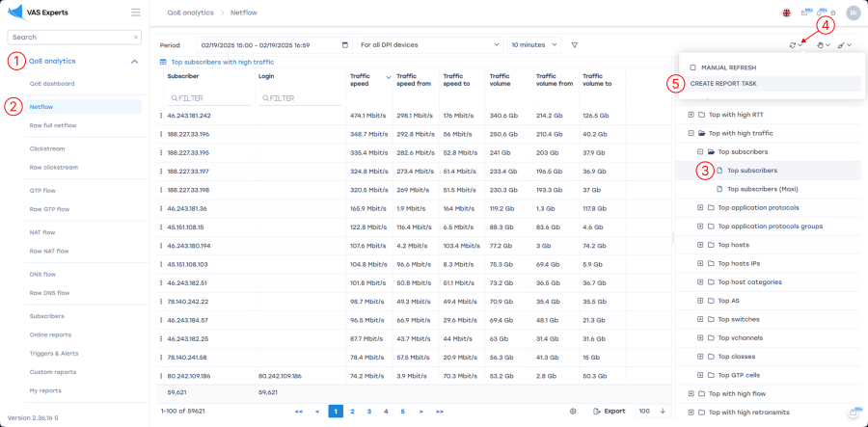
Task: Click the hamburger menu icon in sidebar header
Action: point(136,13)
